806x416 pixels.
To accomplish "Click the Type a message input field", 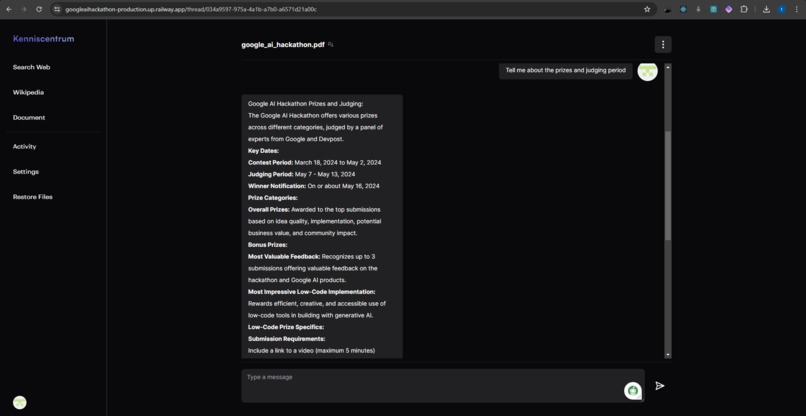I will 443,386.
